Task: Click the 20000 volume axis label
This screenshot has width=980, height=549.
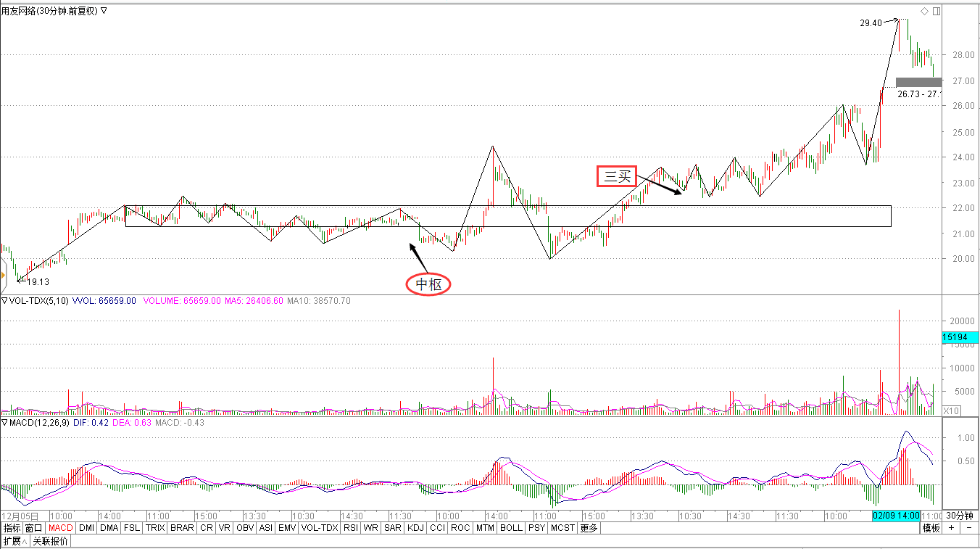Action: click(x=960, y=321)
